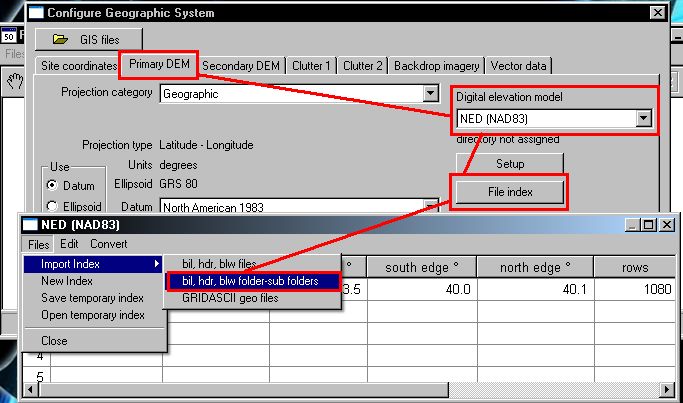Select the Ellipsoid radio button
Image resolution: width=683 pixels, height=403 pixels.
click(52, 206)
